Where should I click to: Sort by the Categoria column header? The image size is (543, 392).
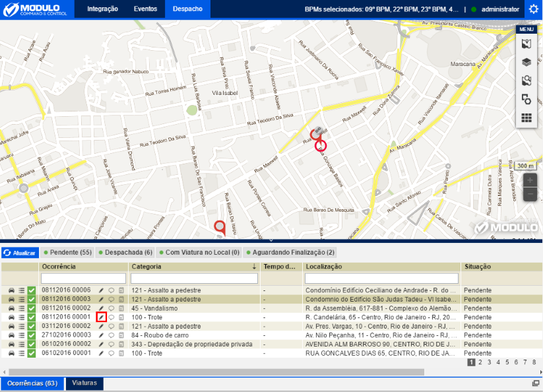194,267
